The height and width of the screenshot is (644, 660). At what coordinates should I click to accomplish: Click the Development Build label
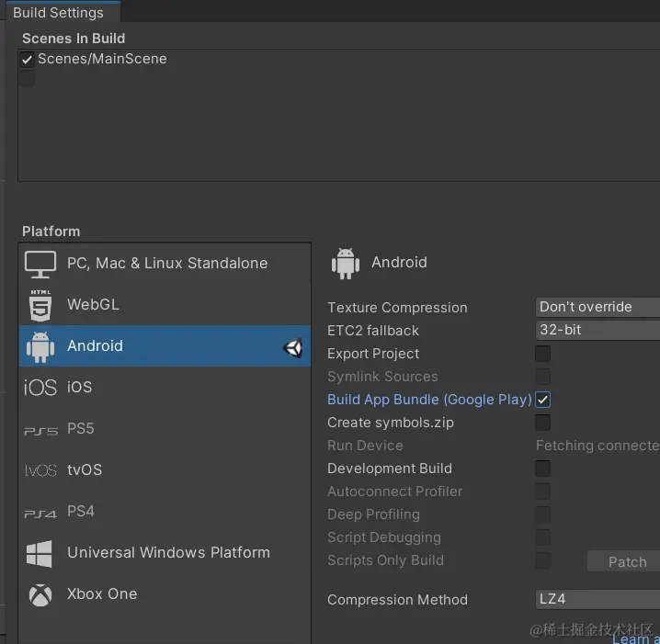(390, 469)
